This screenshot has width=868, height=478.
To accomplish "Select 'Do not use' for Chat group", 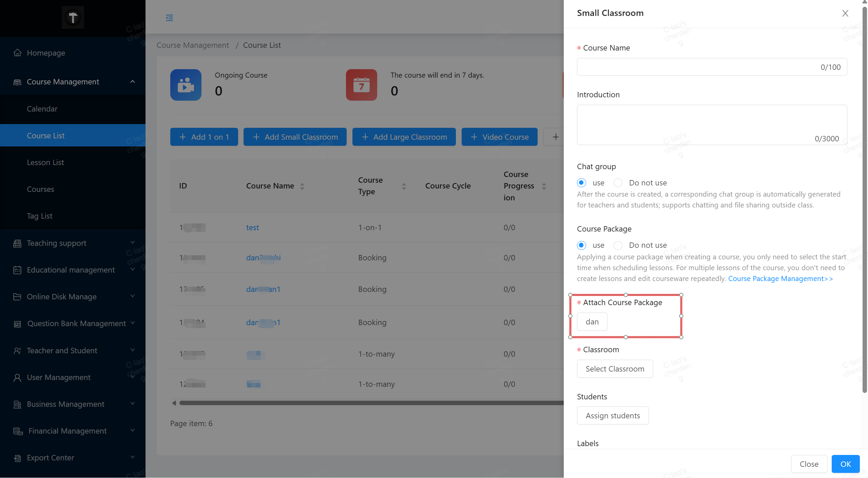I will click(618, 183).
